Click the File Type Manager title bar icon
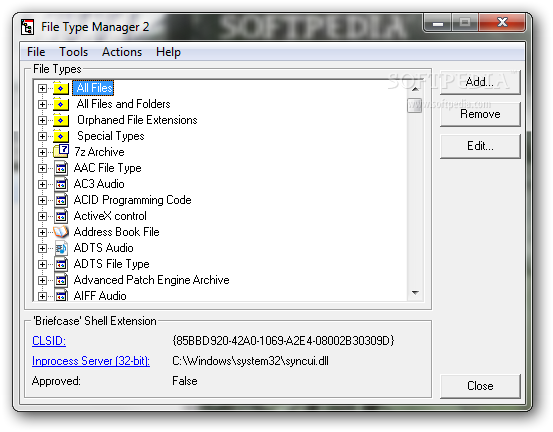 click(27, 27)
